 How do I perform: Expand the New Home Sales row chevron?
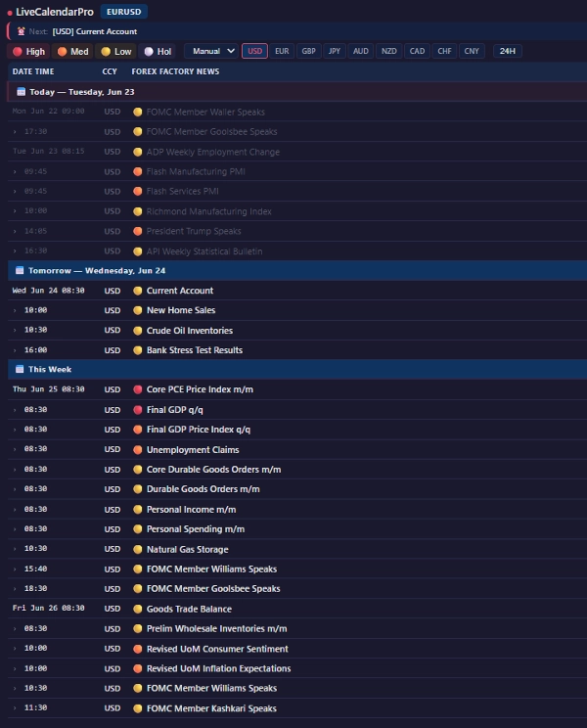[x=15, y=310]
